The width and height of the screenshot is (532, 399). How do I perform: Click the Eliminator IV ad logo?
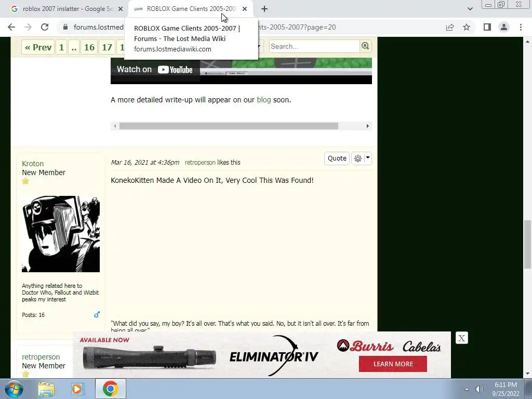(274, 355)
